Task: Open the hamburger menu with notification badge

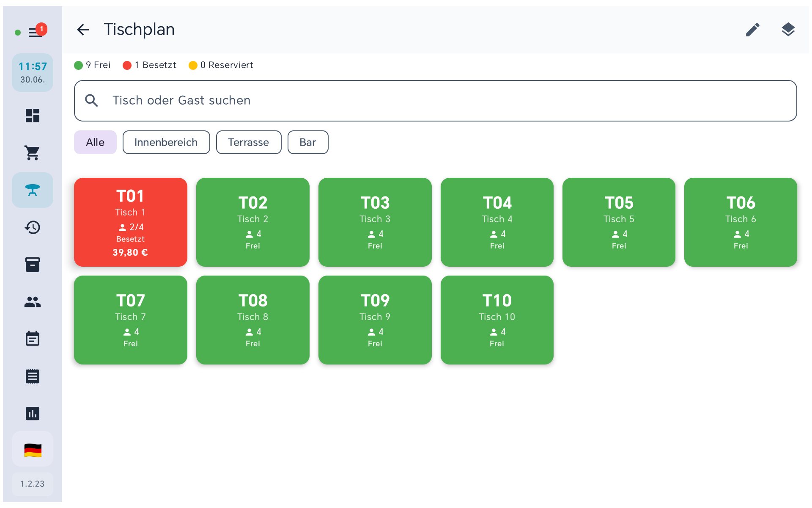Action: 36,32
